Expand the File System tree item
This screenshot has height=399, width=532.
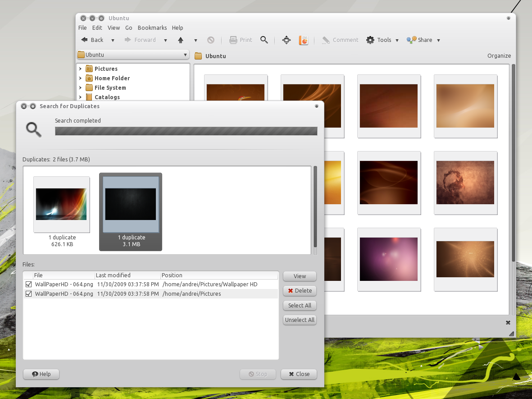[x=81, y=87]
